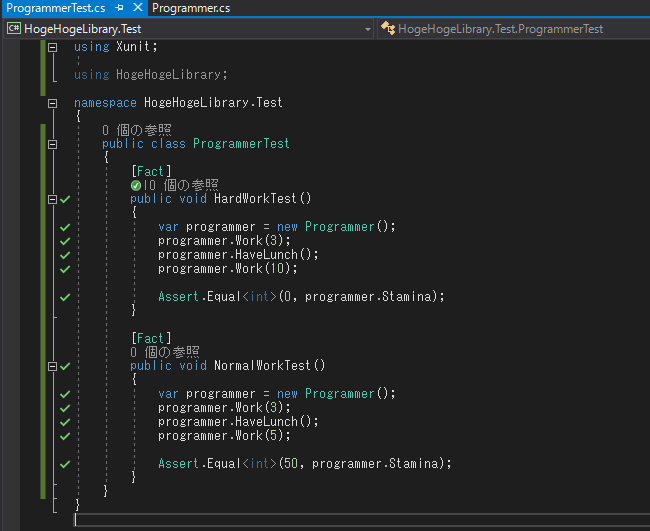Collapse the NormalWorkTest method
650x531 pixels.
tap(52, 366)
